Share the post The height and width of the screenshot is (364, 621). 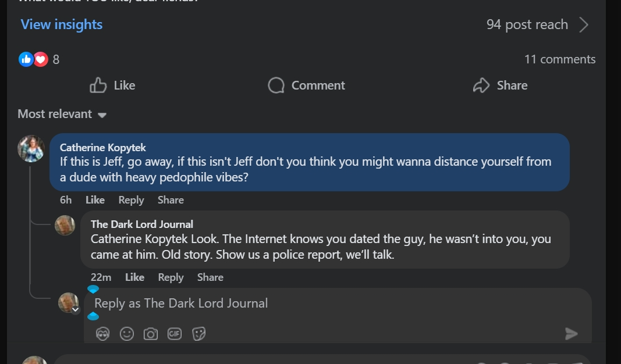(501, 85)
